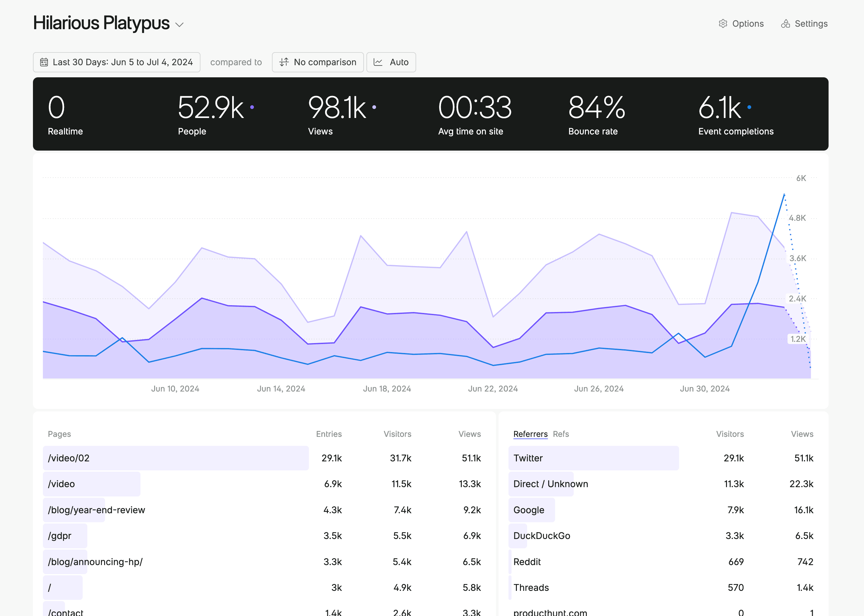Screen dimensions: 864x616
Task: Open the Hilarious Platypus site switcher chevron
Action: 180,24
